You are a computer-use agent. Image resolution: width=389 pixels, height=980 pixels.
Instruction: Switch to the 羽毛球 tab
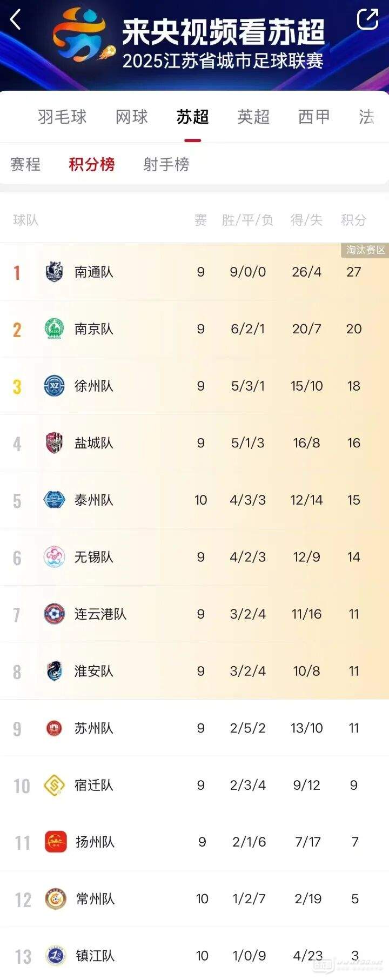62,117
